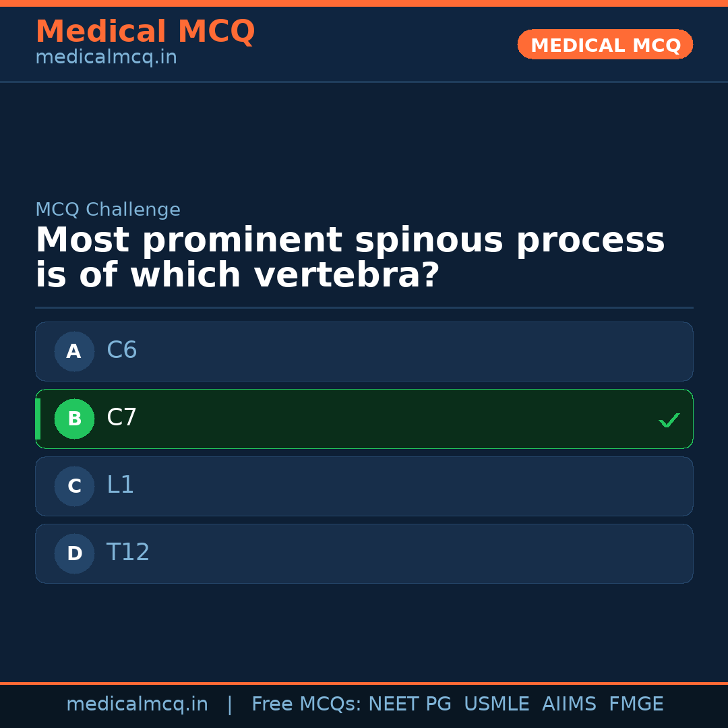This screenshot has height=728, width=728.
Task: Click the NEET PG footer label
Action: point(409,704)
